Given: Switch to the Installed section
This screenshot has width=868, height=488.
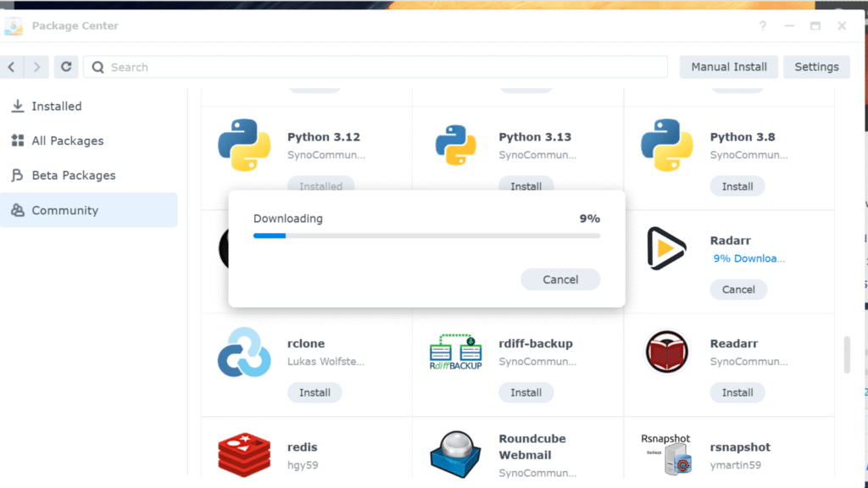Looking at the screenshot, I should coord(56,106).
